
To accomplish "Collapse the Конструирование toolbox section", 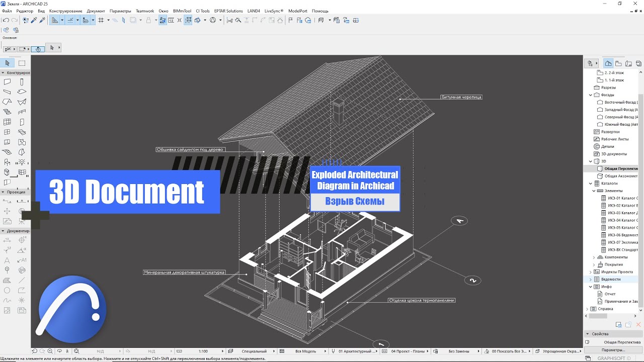I will coord(3,73).
